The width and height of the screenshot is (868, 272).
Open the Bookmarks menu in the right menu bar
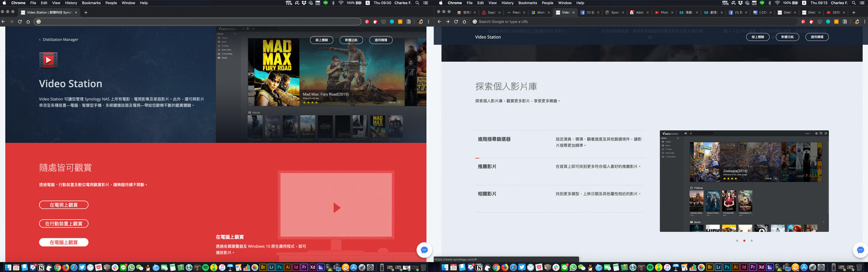pos(527,3)
